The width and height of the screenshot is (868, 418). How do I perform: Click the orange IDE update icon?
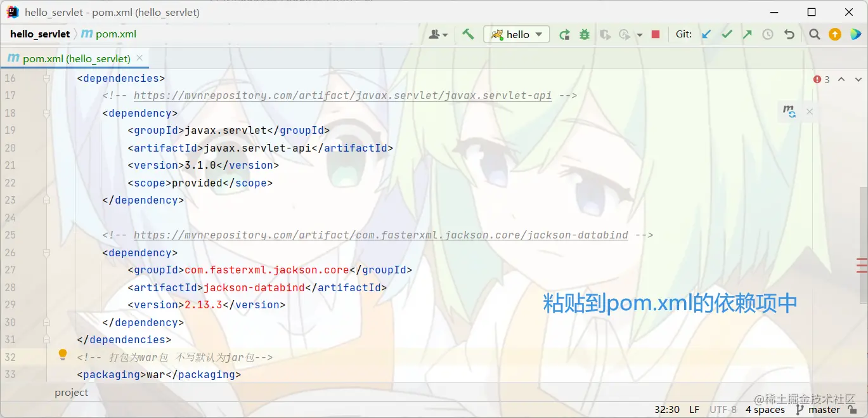coord(835,35)
